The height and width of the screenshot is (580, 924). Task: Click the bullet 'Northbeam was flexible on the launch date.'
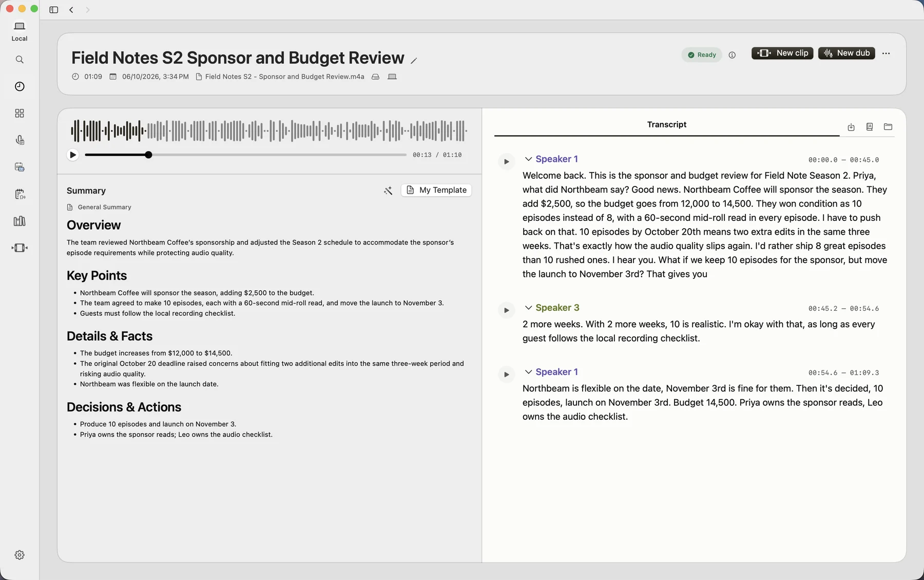(x=149, y=384)
